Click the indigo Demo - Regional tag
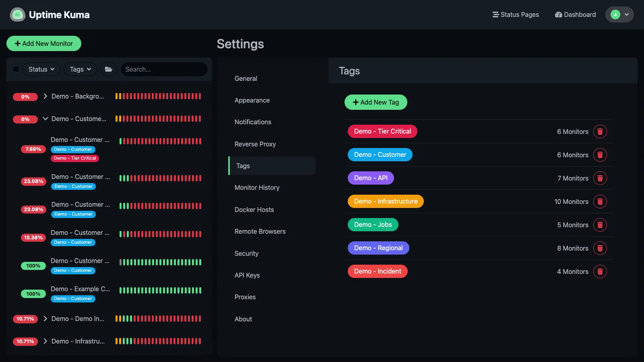Viewport: 644px width, 362px height. coord(378,248)
